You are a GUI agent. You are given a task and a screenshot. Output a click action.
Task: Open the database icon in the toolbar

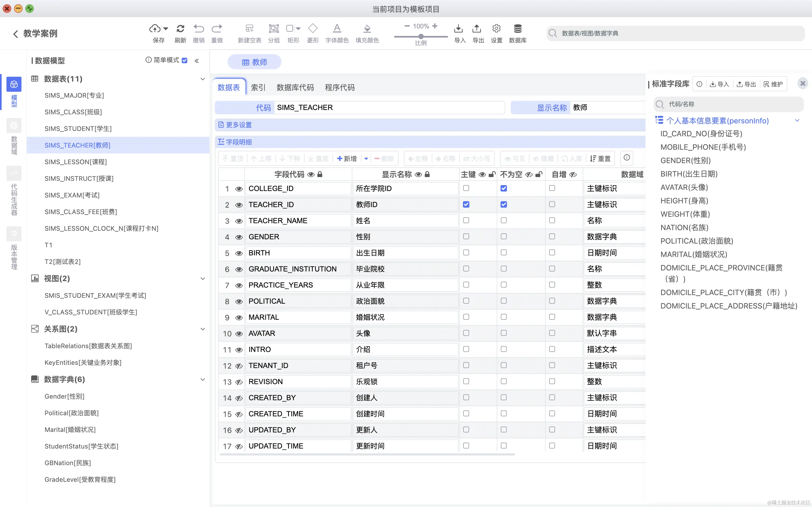517,29
